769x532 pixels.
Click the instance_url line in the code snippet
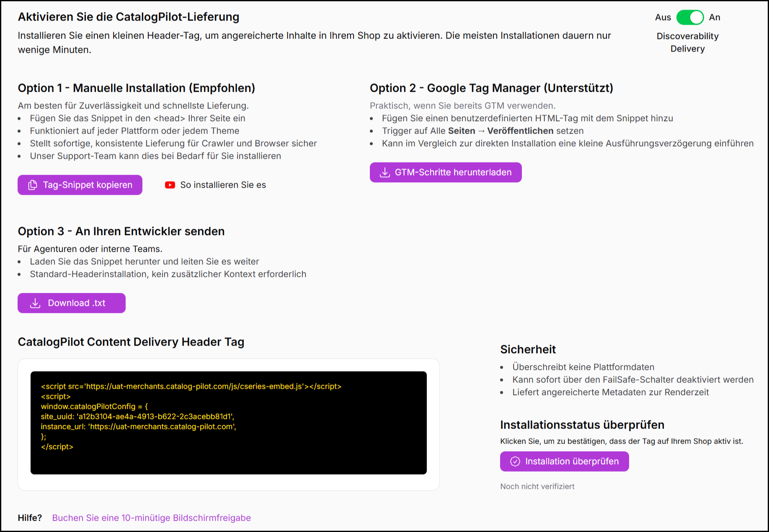(138, 426)
